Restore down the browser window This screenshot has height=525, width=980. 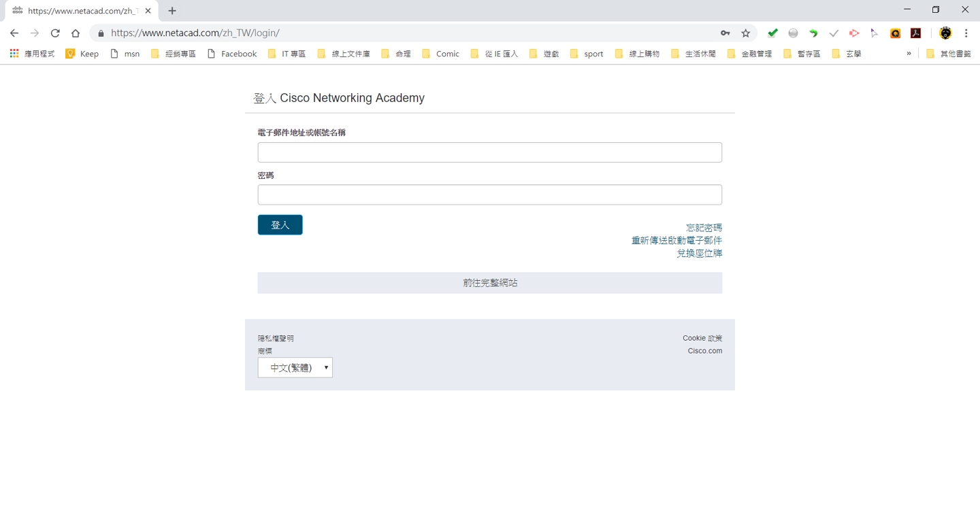[936, 10]
